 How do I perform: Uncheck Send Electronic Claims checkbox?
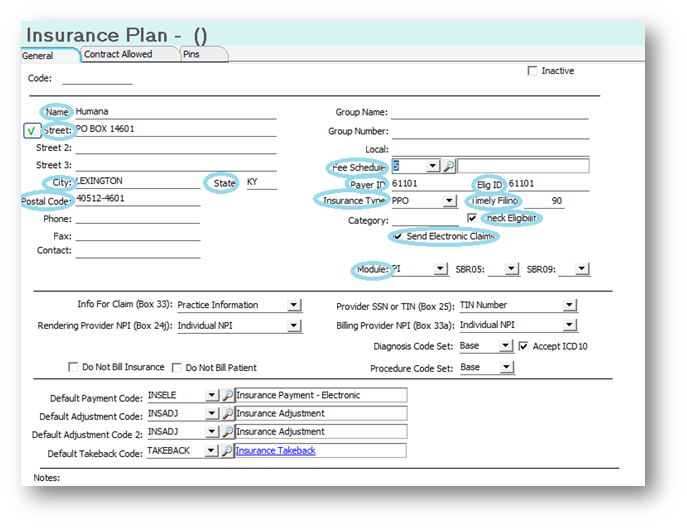[399, 236]
